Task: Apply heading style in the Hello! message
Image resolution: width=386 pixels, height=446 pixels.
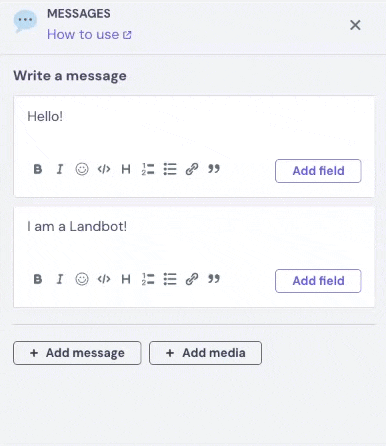Action: [126, 169]
